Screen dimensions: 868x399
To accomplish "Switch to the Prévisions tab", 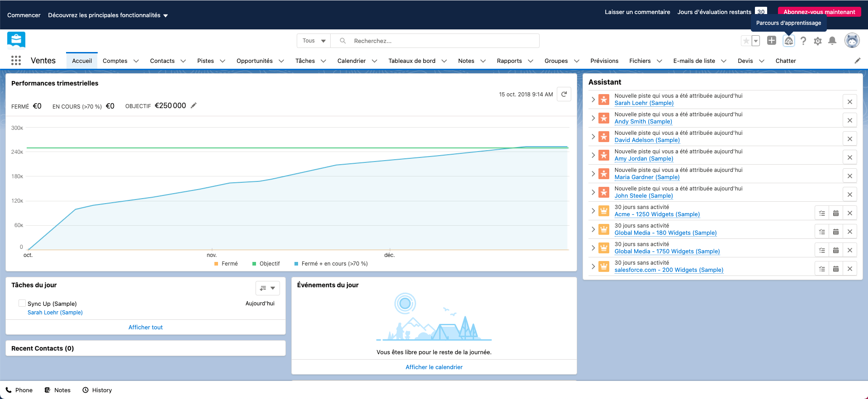I will pyautogui.click(x=604, y=61).
